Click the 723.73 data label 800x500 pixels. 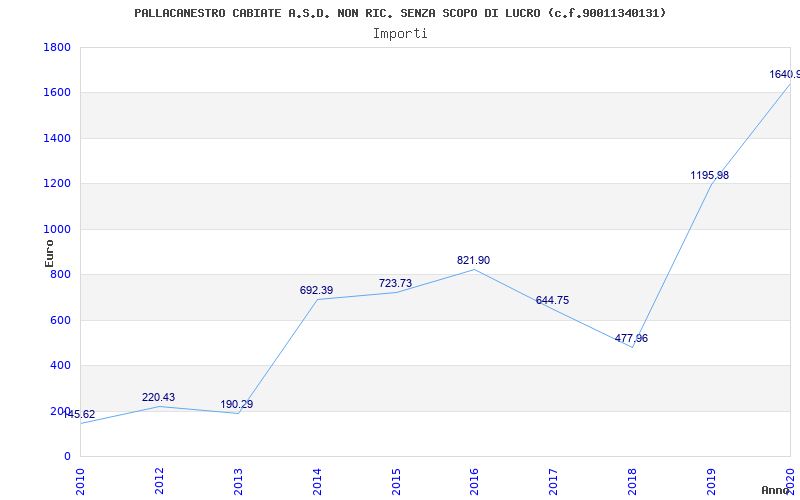pos(395,283)
